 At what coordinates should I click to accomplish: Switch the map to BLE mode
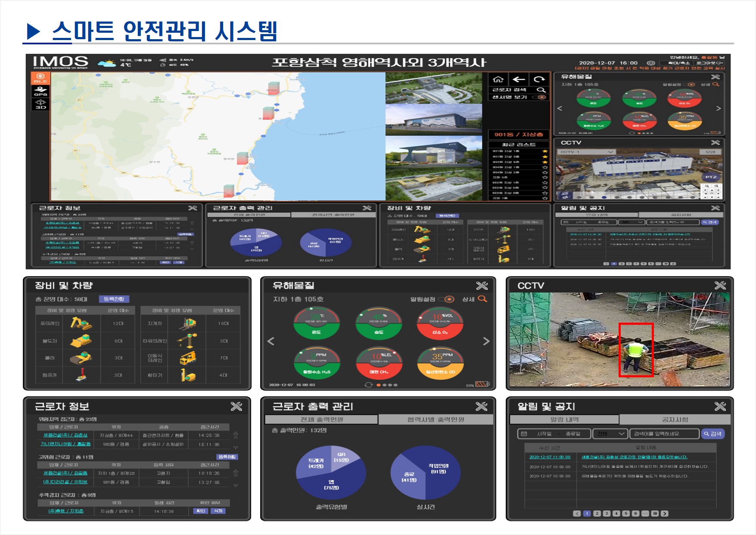pos(40,78)
